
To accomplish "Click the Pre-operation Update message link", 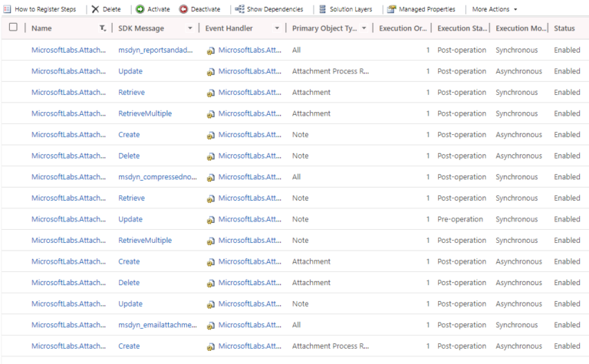I will pyautogui.click(x=130, y=219).
